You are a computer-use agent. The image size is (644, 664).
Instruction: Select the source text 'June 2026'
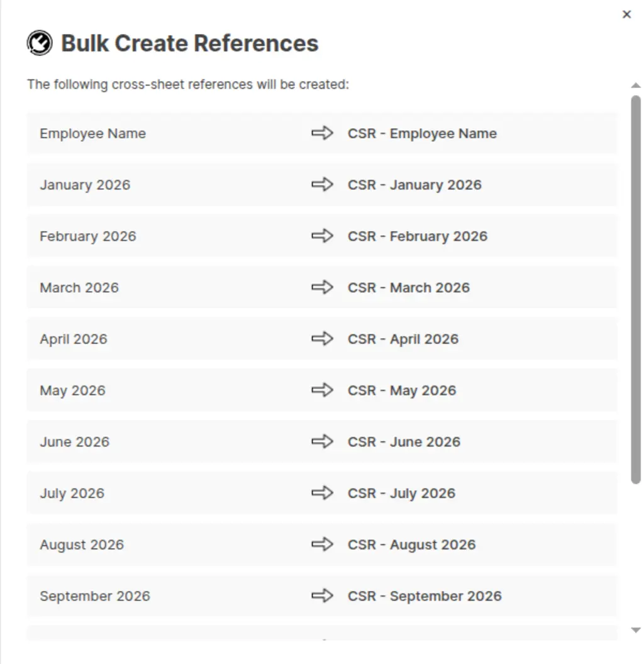click(75, 441)
